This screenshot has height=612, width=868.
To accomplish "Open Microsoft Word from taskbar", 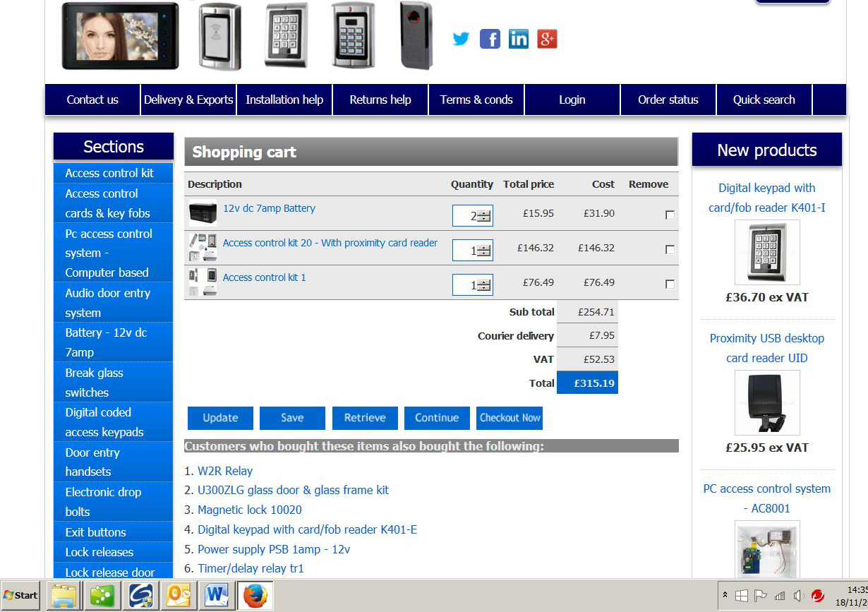I will (x=217, y=596).
